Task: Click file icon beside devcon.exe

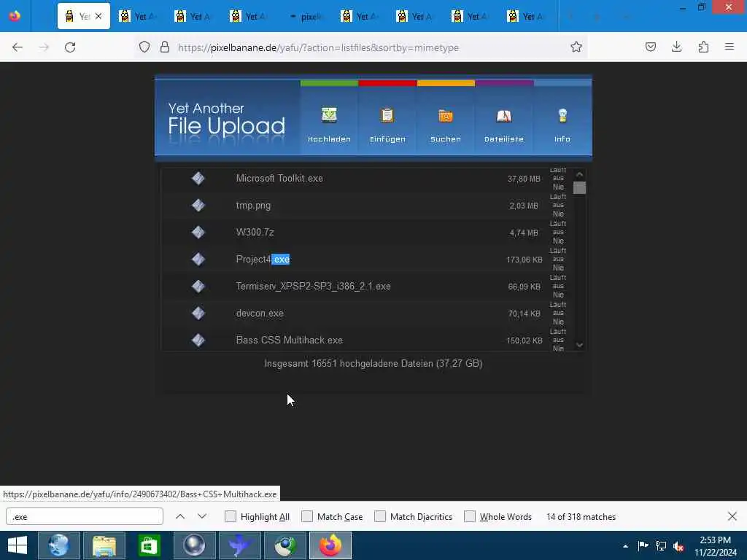Action: click(x=198, y=314)
